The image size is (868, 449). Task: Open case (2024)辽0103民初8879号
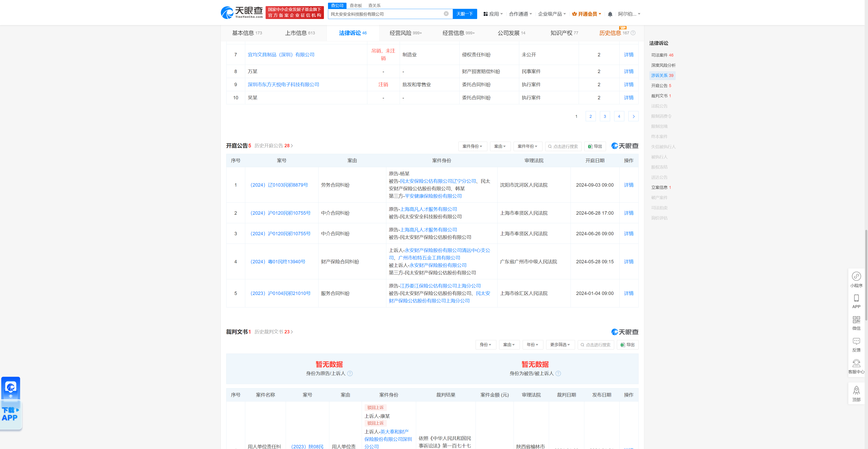tap(279, 185)
